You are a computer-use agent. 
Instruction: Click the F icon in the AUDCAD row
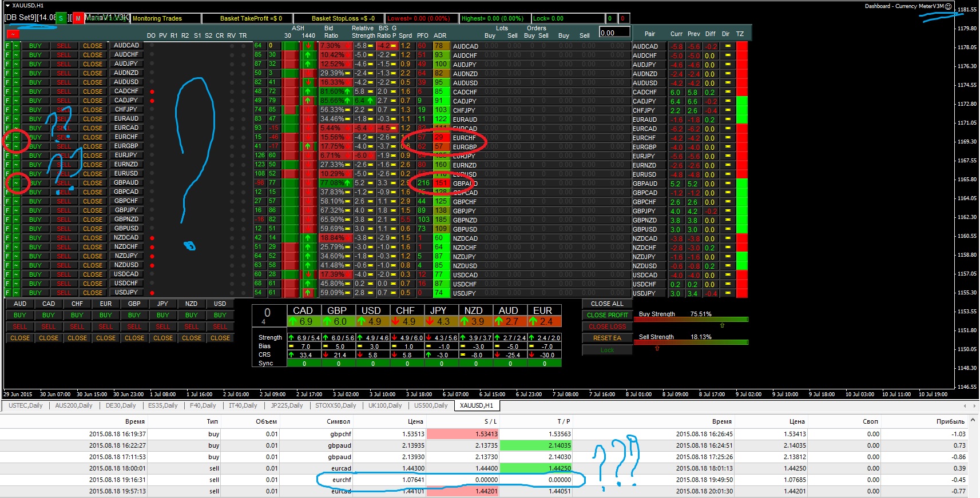click(x=8, y=46)
